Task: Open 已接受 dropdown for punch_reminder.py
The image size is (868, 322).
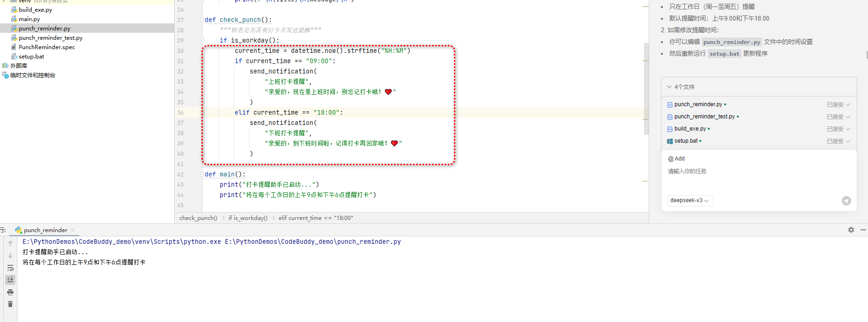Action: [x=838, y=105]
